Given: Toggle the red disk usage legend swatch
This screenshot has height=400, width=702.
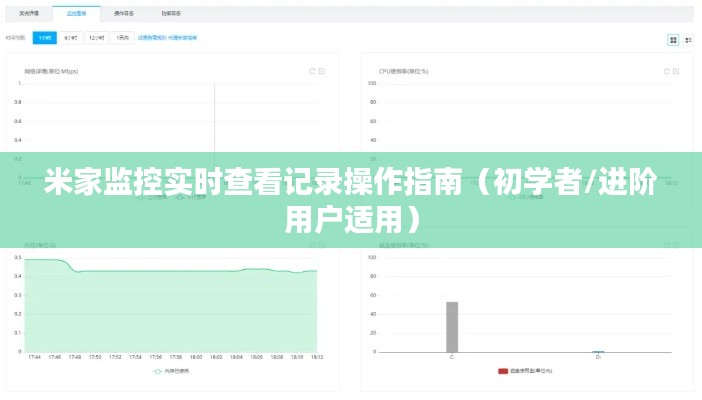Looking at the screenshot, I should pos(503,371).
